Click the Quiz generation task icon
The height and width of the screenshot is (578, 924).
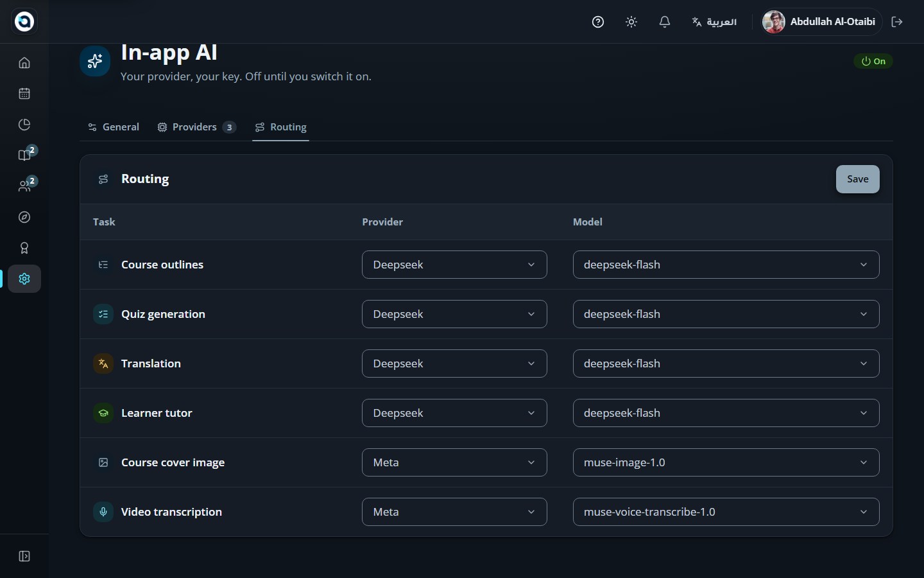pos(103,314)
